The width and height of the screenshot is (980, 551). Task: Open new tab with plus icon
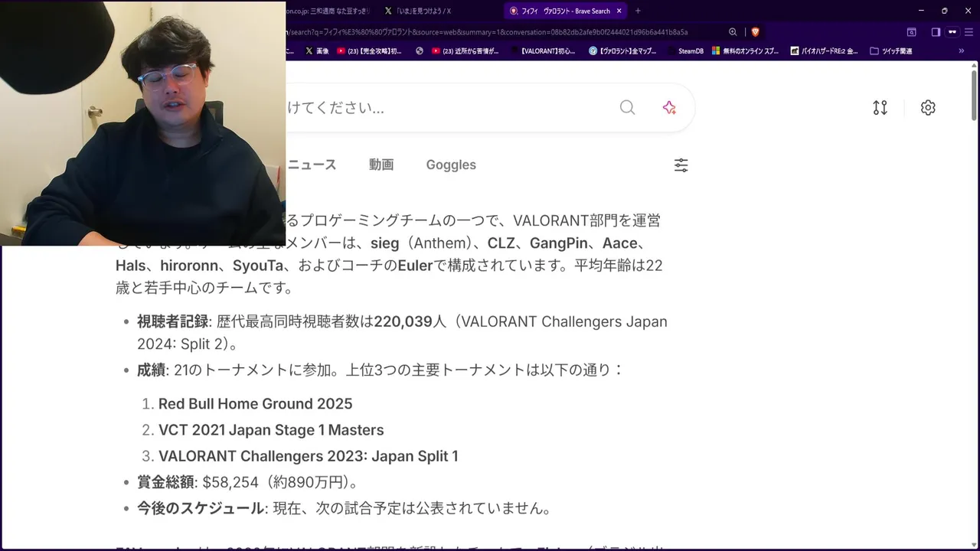pos(638,11)
